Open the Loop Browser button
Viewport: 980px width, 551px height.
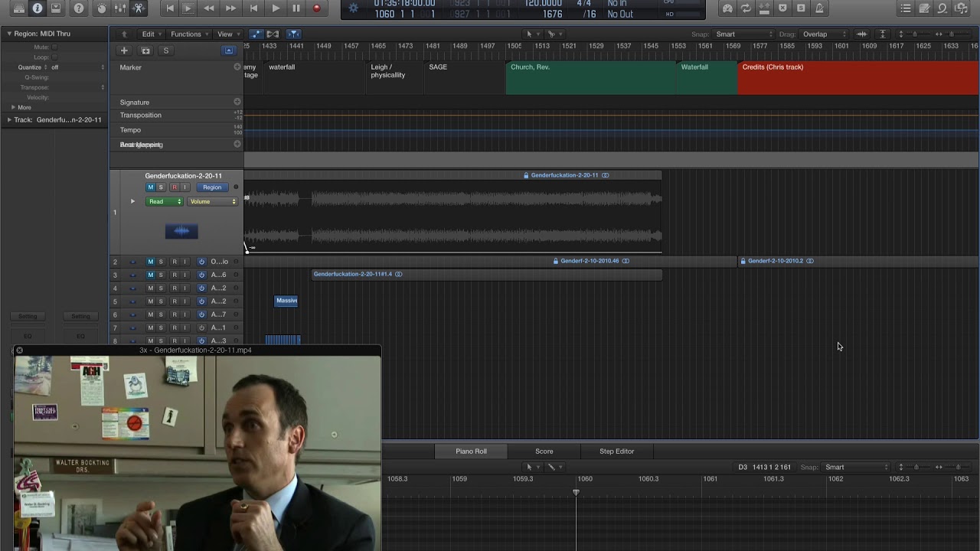click(942, 8)
